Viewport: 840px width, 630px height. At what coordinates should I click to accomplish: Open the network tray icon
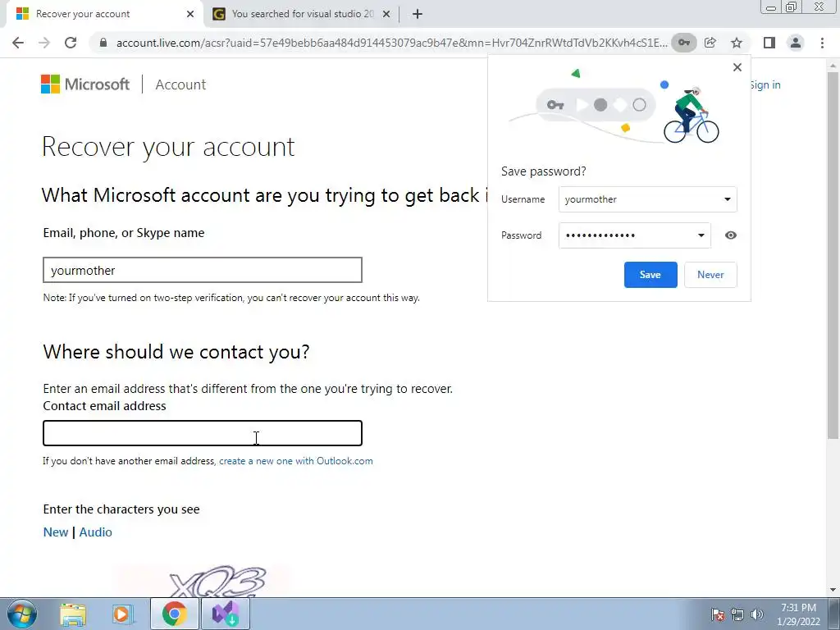737,614
